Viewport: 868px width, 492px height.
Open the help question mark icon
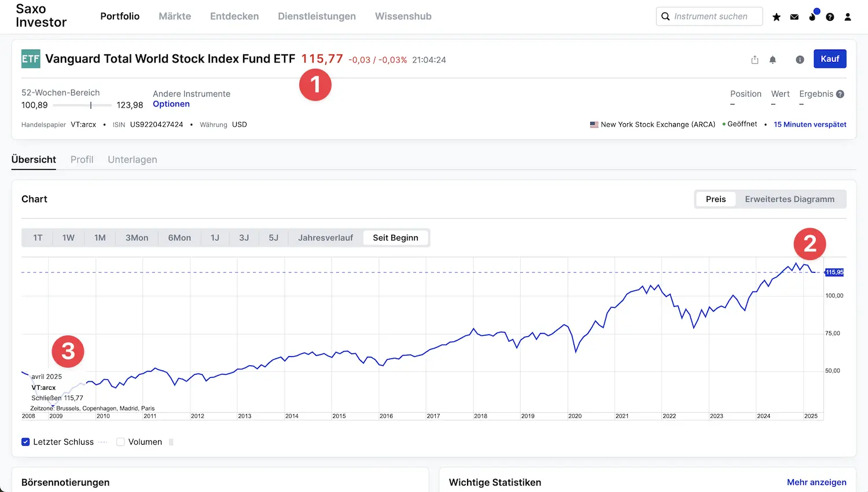click(x=830, y=17)
